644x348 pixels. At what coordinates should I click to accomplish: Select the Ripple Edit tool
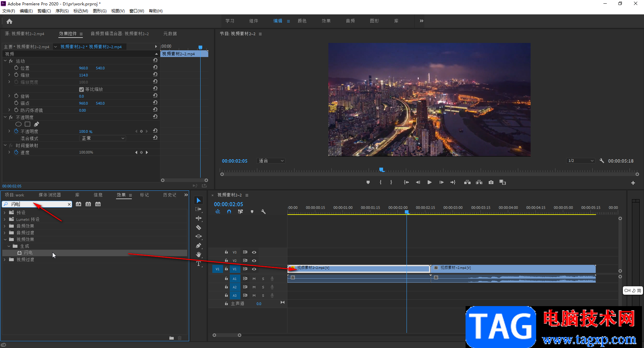tap(199, 218)
